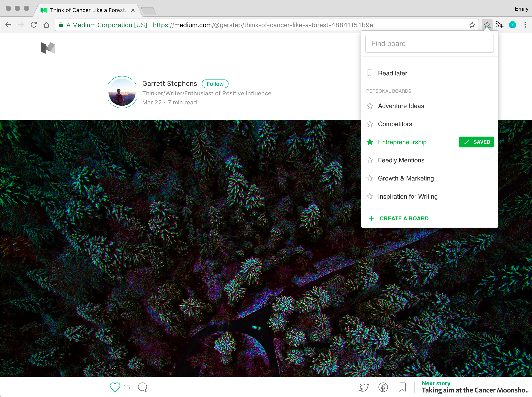Open the Chrome customization menu

[x=525, y=25]
